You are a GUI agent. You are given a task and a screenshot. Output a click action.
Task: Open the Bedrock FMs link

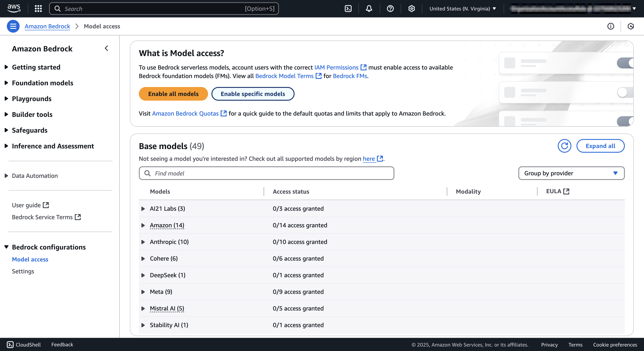tap(350, 76)
